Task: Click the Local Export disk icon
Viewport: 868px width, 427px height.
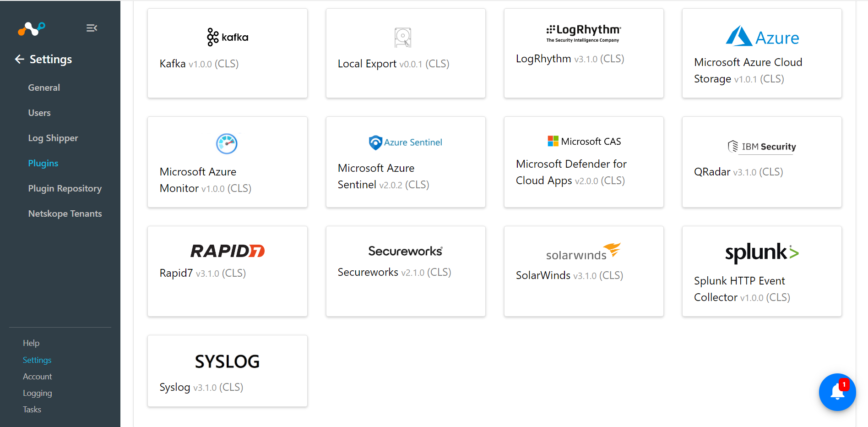Action: [x=403, y=38]
